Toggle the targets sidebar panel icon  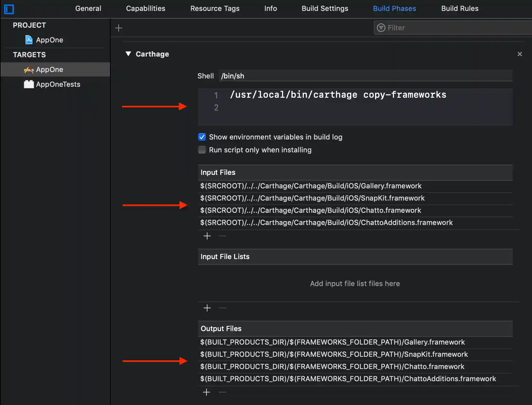pos(9,9)
